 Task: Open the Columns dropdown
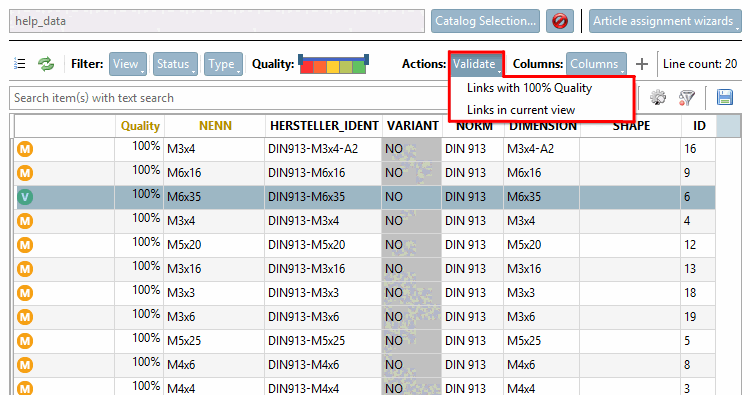[x=596, y=64]
